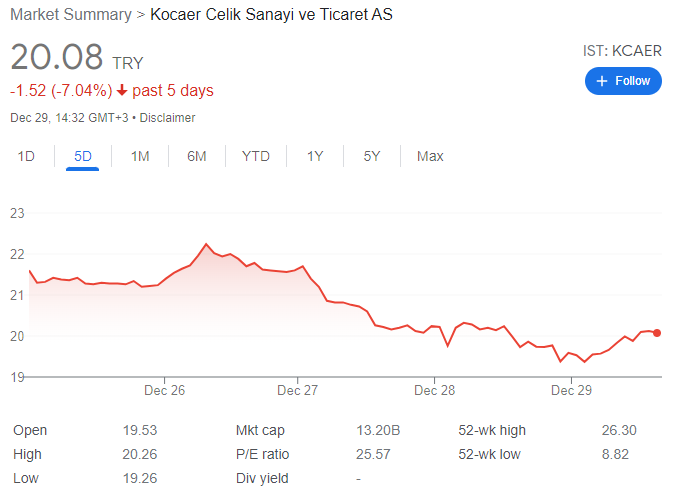Select the 1D time range tab
This screenshot has width=680, height=499.
click(x=26, y=156)
